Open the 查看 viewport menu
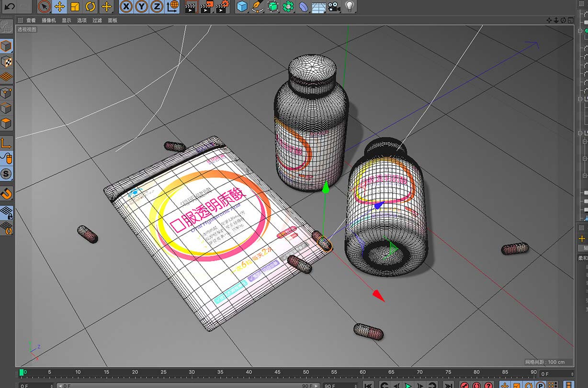Viewport: 588px width, 388px height. 31,21
